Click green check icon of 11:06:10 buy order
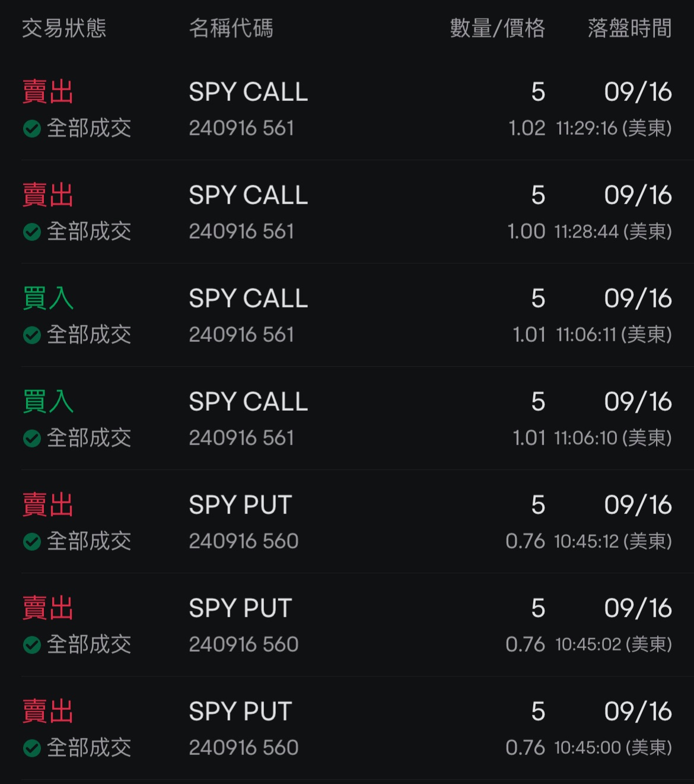Image resolution: width=694 pixels, height=784 pixels. 32,438
